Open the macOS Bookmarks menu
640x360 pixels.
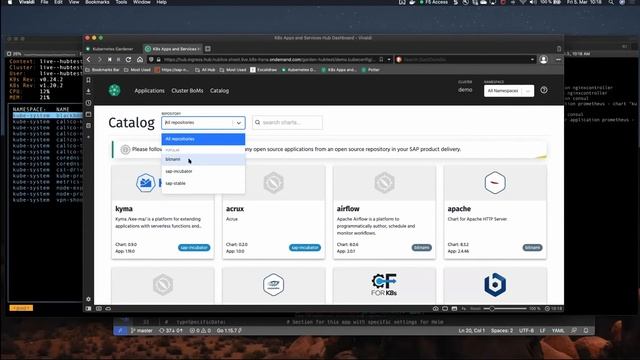(97, 2)
